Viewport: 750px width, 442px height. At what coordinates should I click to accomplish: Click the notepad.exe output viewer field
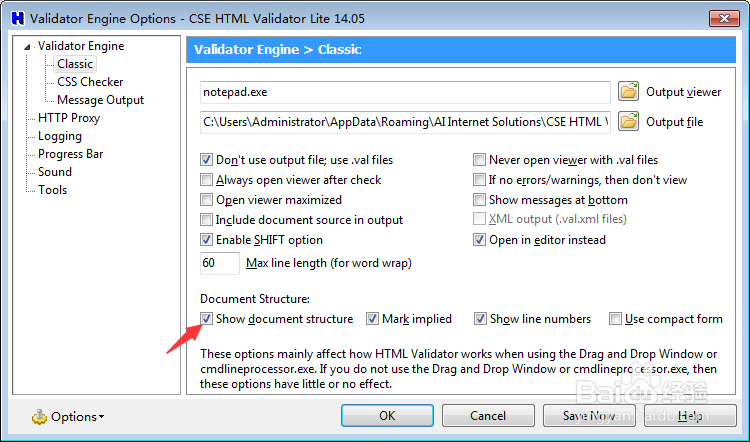coord(404,92)
